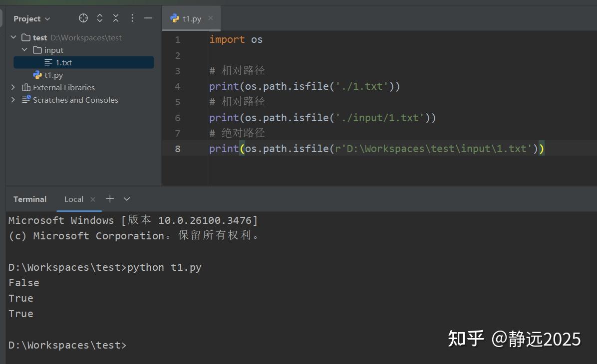Open the terminal sessions dropdown chevron

[126, 198]
